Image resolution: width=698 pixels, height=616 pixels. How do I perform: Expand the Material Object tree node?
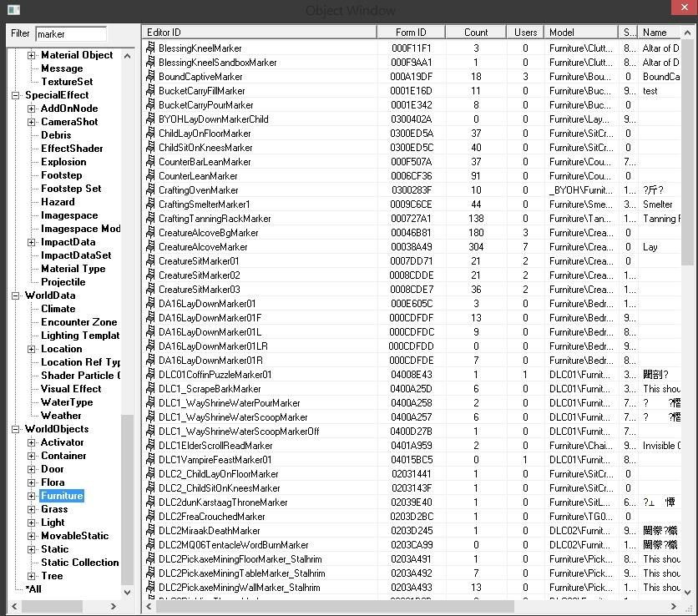pyautogui.click(x=31, y=55)
